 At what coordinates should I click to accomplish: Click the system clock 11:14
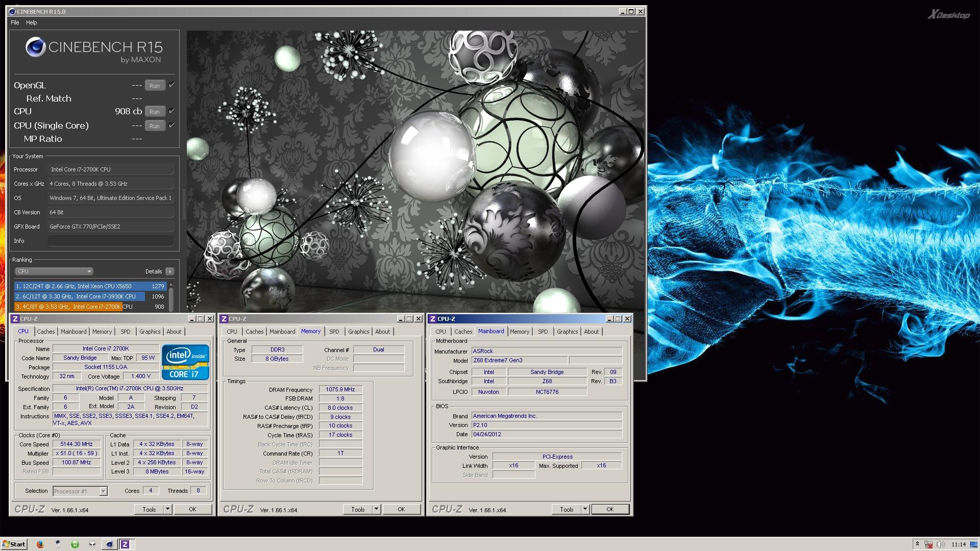(x=959, y=544)
